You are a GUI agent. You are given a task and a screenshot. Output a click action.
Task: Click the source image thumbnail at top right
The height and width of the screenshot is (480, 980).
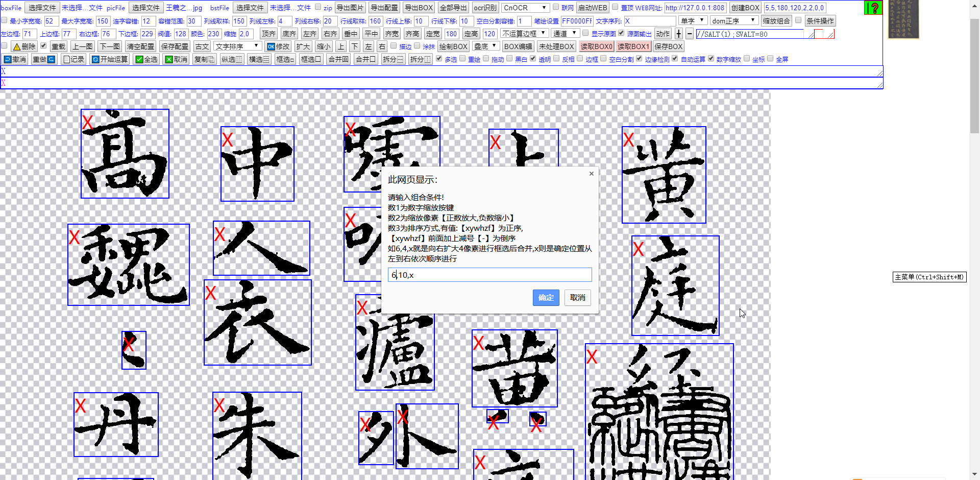tap(903, 19)
